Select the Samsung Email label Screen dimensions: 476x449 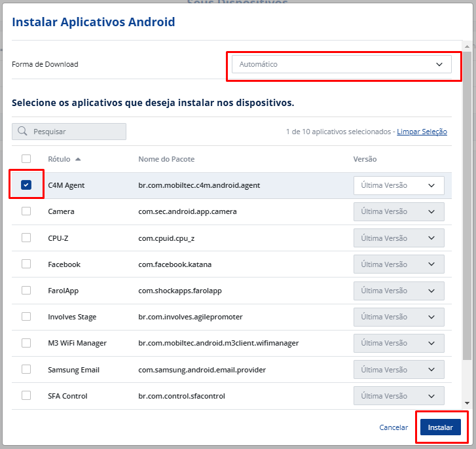(73, 370)
